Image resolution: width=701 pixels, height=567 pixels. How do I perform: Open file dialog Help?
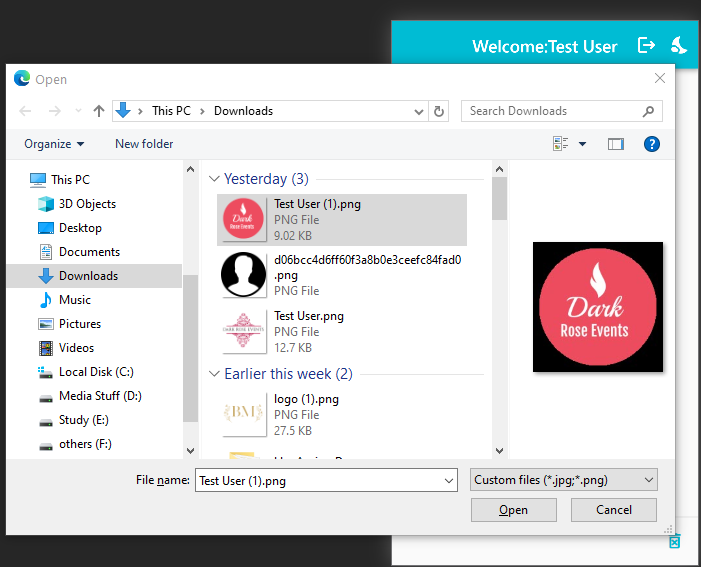(651, 144)
